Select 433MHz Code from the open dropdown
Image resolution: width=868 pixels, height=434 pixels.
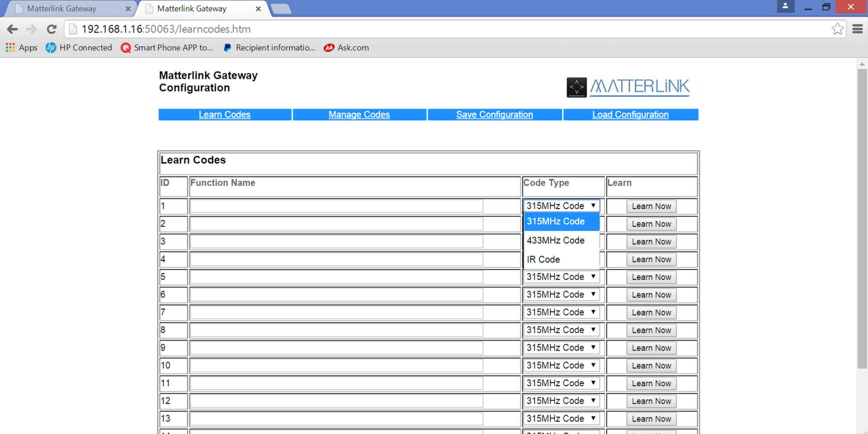point(555,240)
